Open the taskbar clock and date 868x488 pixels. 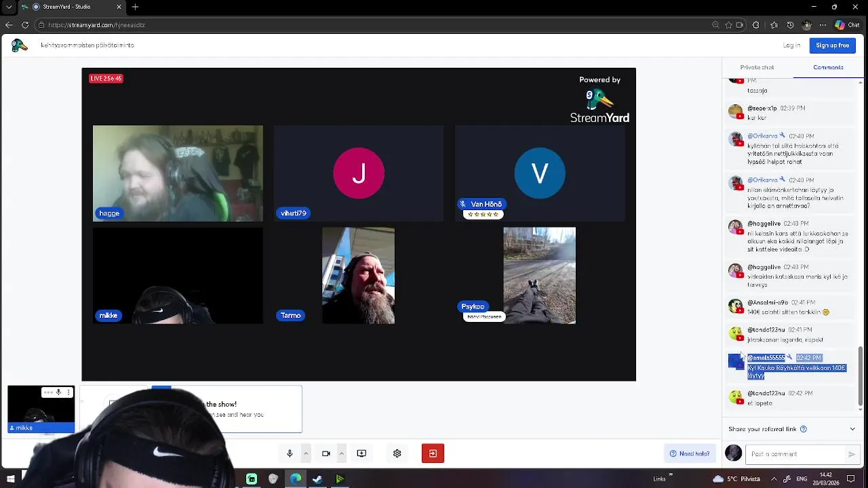click(x=825, y=479)
